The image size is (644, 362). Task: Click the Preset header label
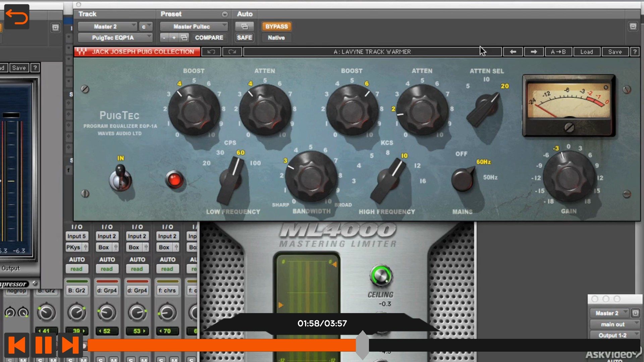click(171, 14)
